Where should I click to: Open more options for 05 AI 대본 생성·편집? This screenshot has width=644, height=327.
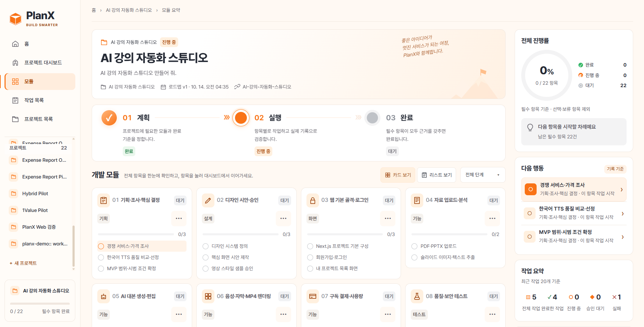click(179, 314)
